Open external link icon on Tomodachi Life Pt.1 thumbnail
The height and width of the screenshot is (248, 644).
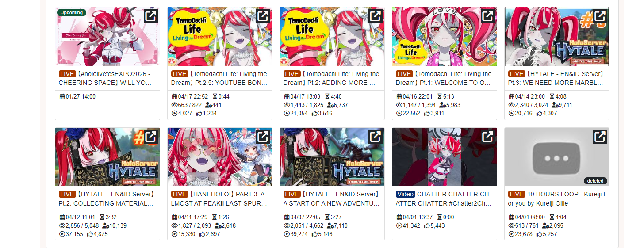coord(488,16)
